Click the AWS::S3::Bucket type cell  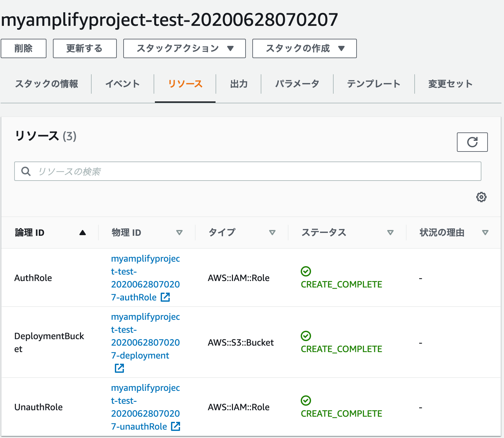click(241, 342)
